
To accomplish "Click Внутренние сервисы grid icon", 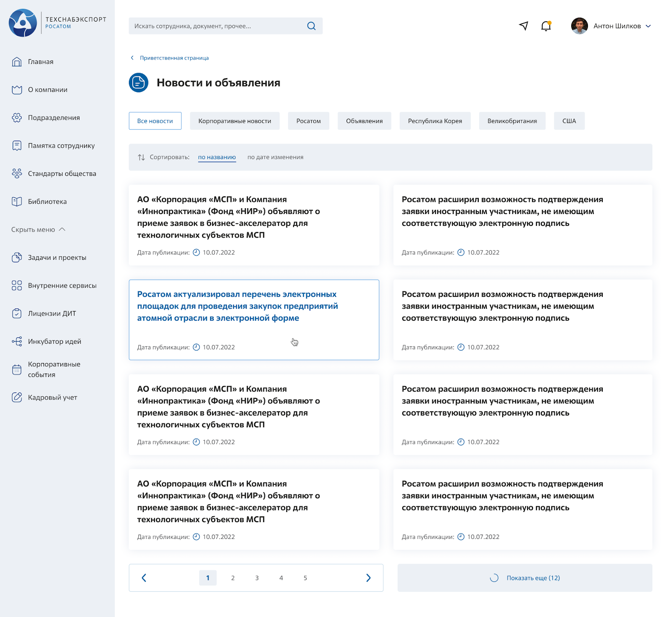I will click(x=17, y=285).
